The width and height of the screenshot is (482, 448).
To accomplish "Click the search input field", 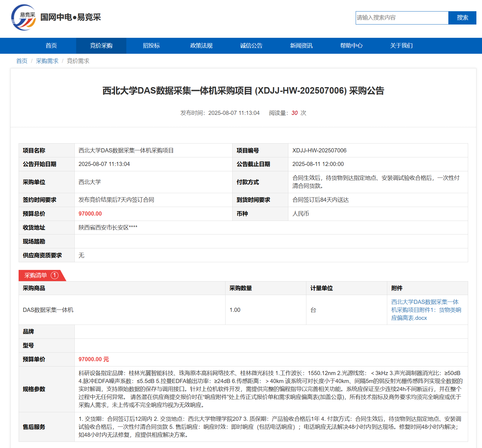I will pyautogui.click(x=401, y=18).
